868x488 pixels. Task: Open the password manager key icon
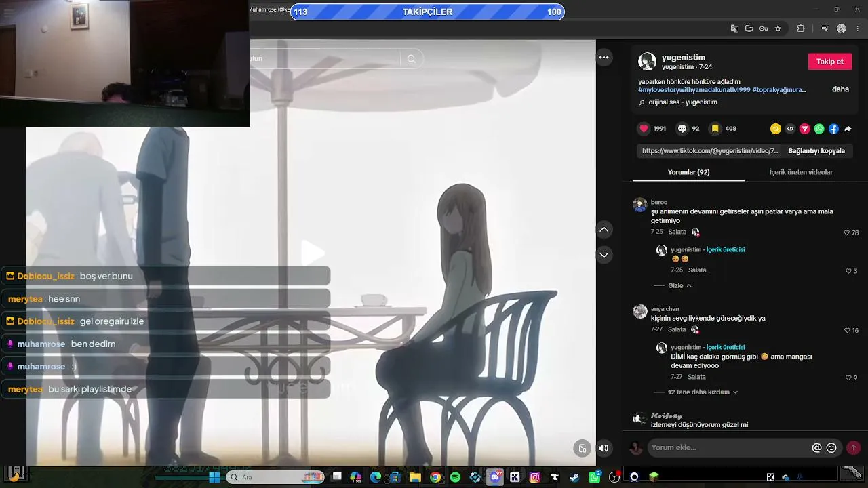[x=764, y=28]
